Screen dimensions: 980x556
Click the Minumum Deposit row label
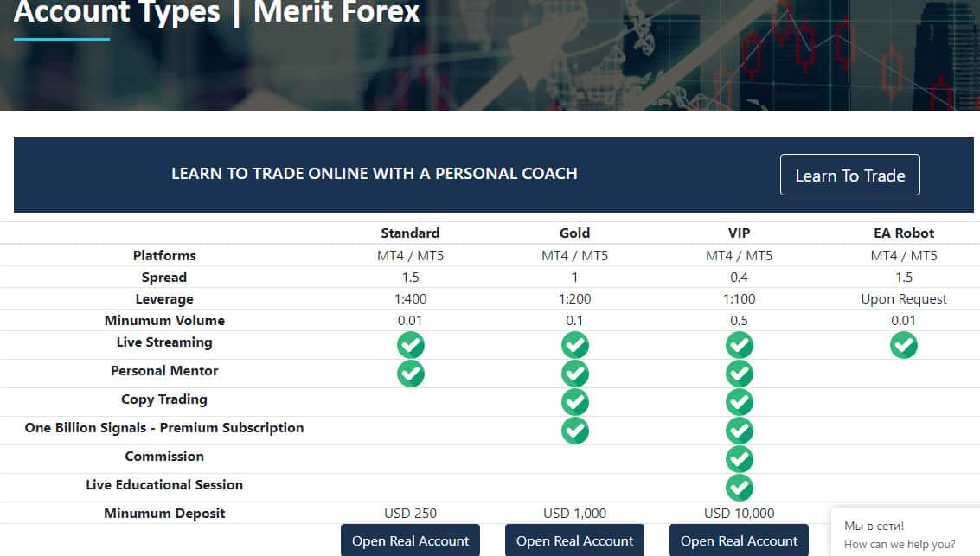click(164, 514)
